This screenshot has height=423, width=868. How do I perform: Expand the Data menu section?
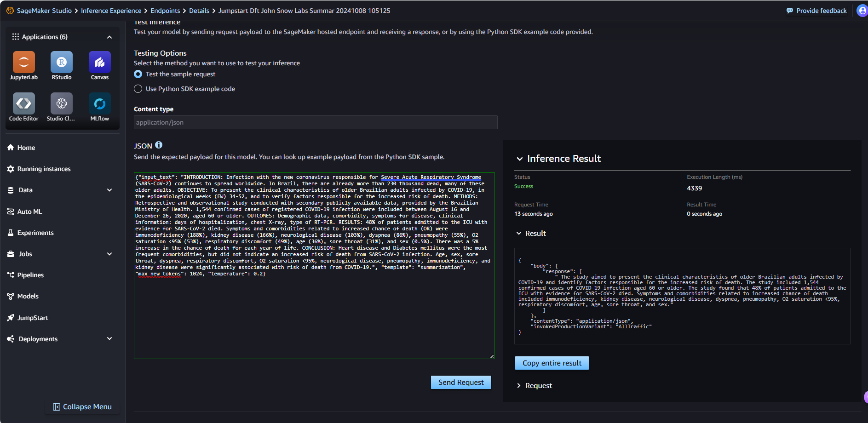pyautogui.click(x=109, y=190)
